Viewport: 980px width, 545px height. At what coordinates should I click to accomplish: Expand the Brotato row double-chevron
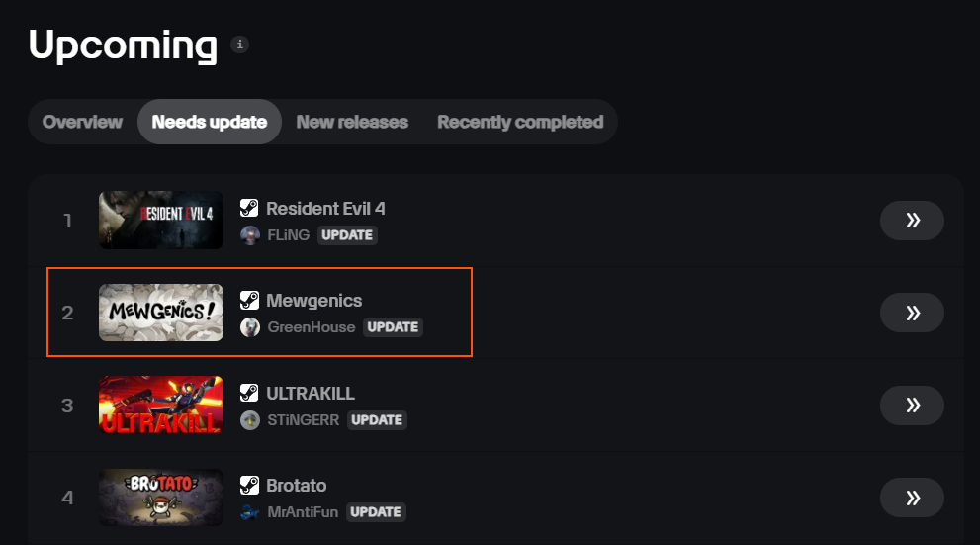click(912, 498)
